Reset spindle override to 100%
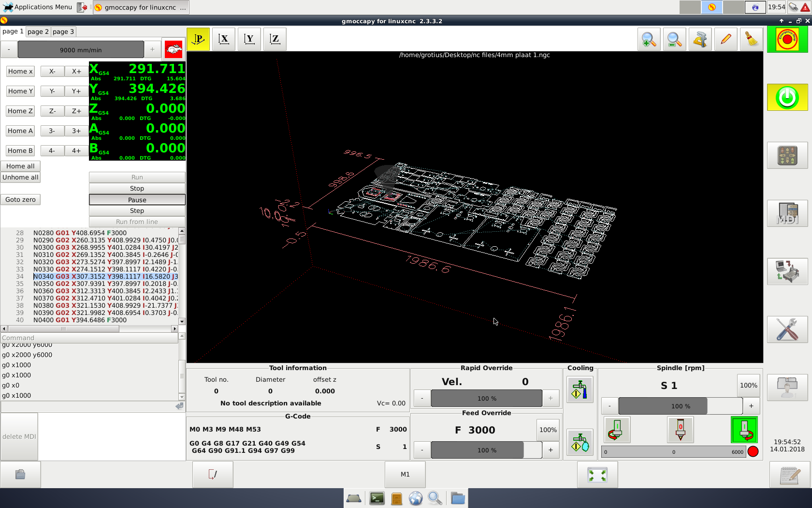Viewport: 812px width, 508px height. (x=749, y=385)
